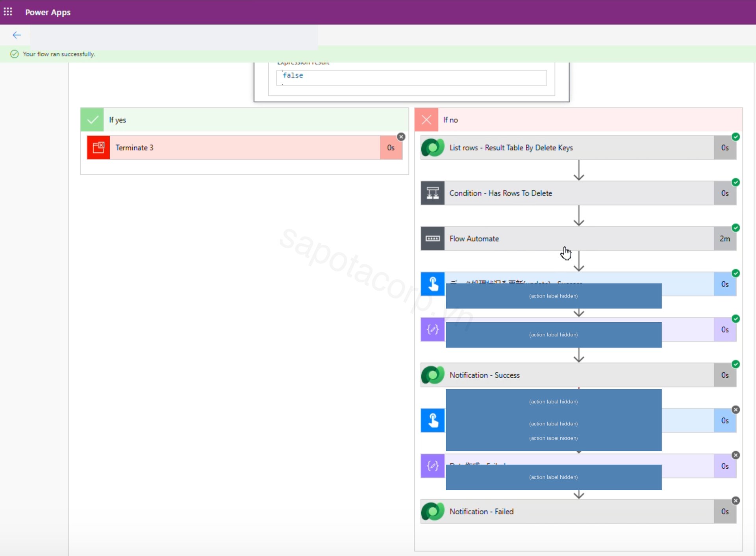Expand Condition - Has Rows To Delete

578,193
